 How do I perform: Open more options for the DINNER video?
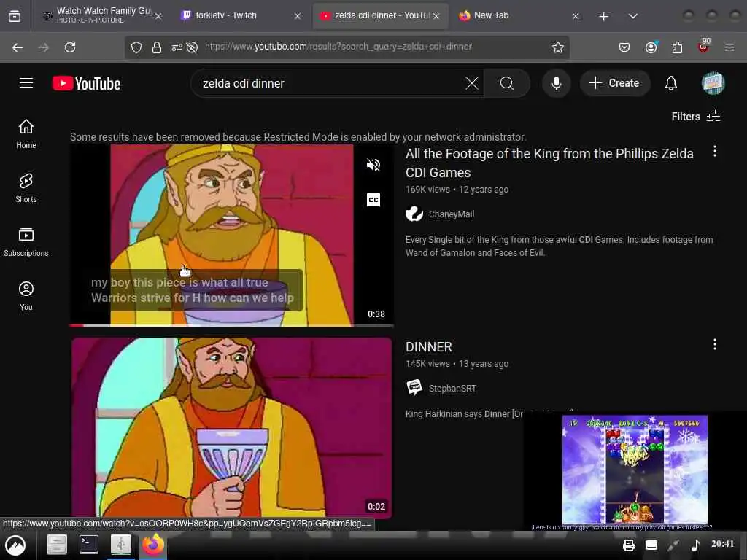[x=715, y=344]
